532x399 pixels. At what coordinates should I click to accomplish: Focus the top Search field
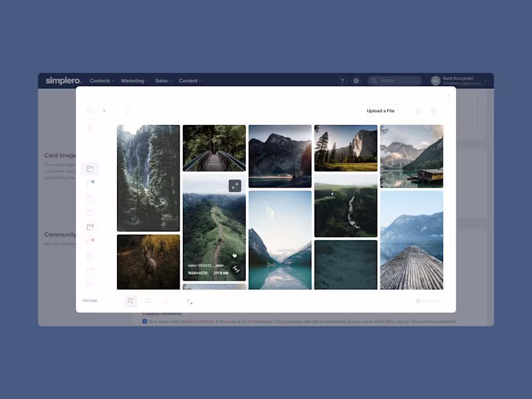pos(394,80)
